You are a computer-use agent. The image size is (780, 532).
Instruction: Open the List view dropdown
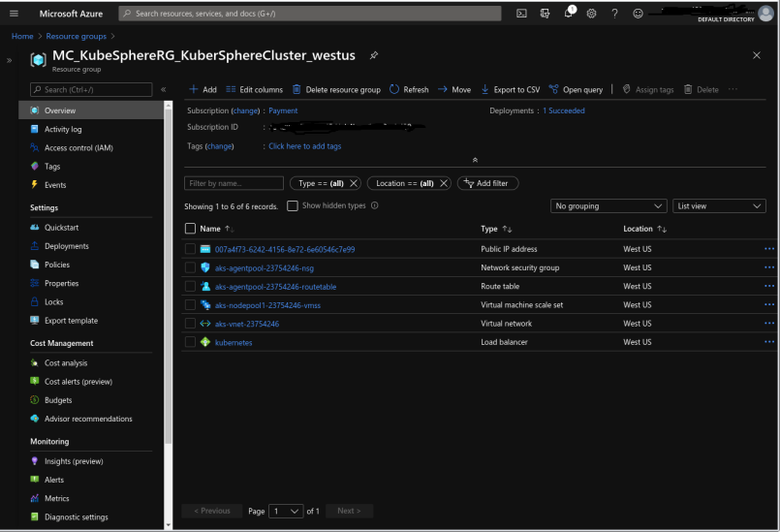(719, 206)
